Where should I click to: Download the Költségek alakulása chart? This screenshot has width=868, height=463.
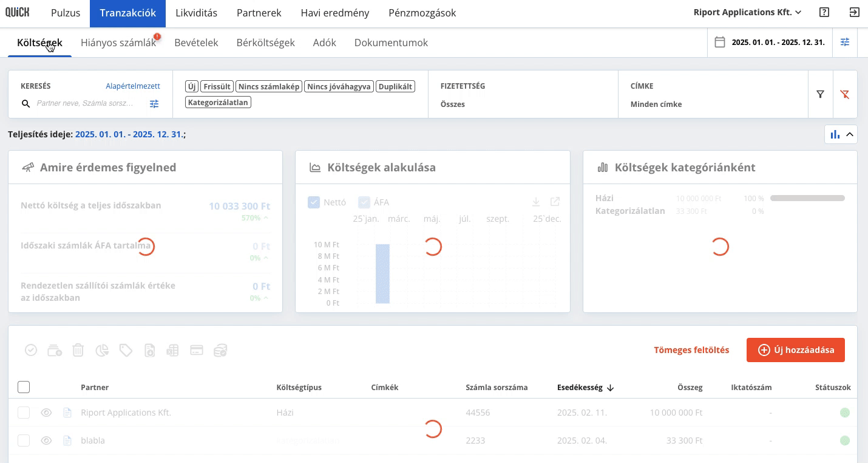536,202
